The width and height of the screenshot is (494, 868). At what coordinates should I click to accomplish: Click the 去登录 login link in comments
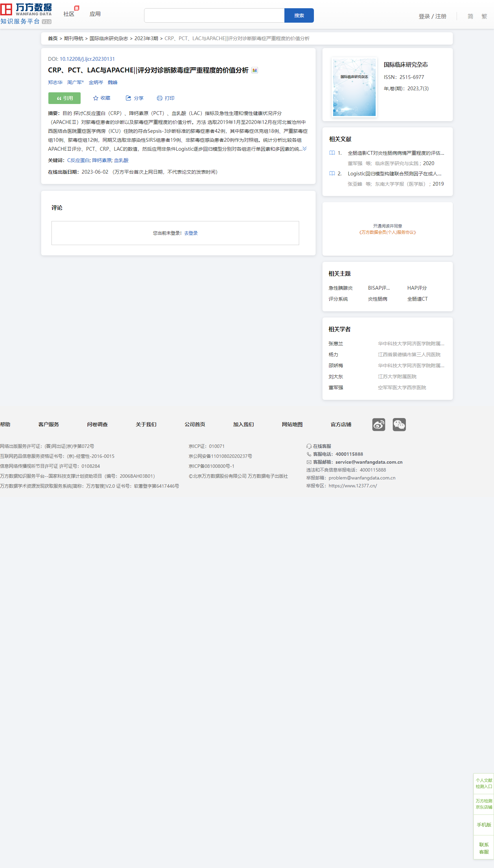pyautogui.click(x=191, y=233)
